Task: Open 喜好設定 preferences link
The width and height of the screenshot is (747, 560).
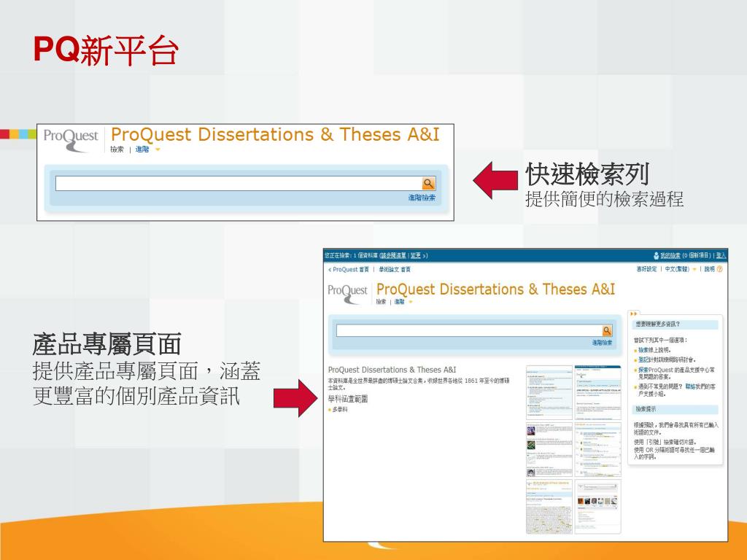Action: coord(646,269)
